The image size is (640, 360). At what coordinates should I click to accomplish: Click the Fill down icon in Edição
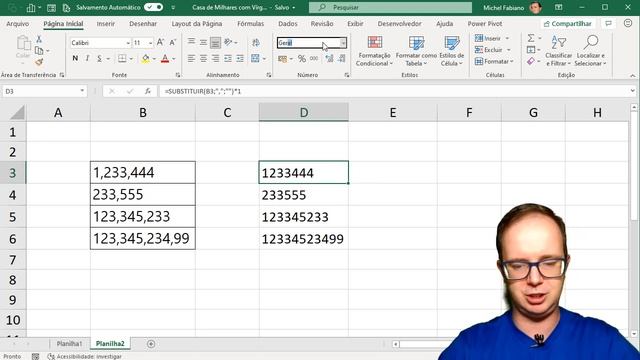[531, 50]
